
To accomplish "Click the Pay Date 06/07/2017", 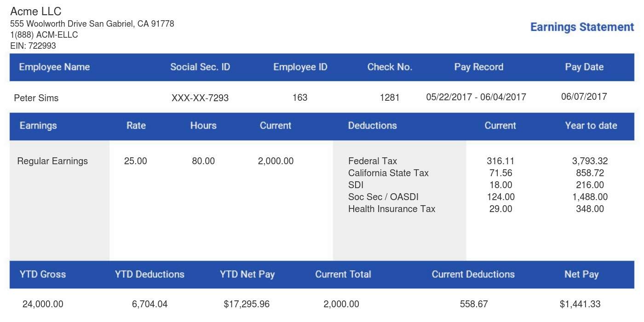I will (584, 97).
